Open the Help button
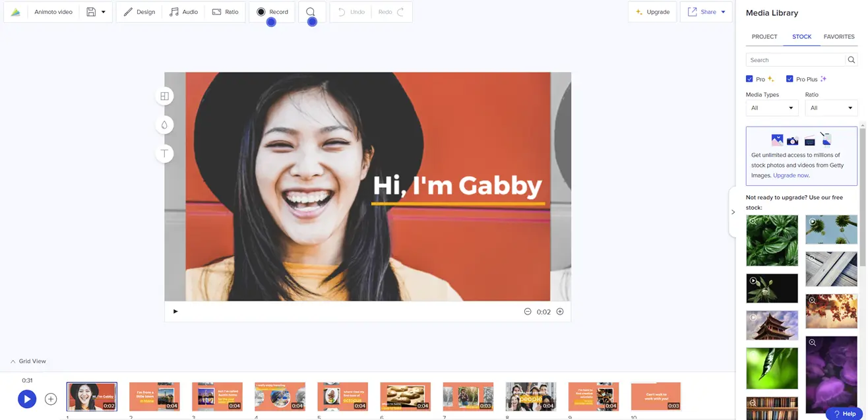Image resolution: width=868 pixels, height=420 pixels. [845, 413]
